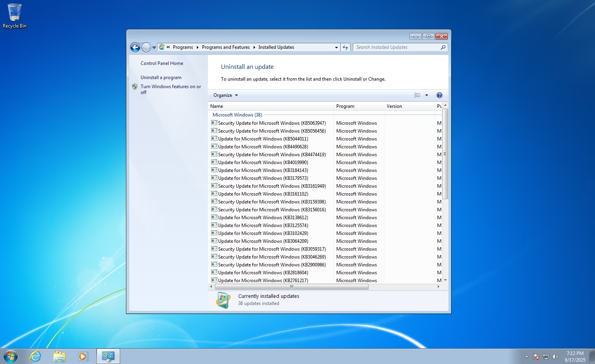Select Security Update KB3161949 row

(x=325, y=186)
